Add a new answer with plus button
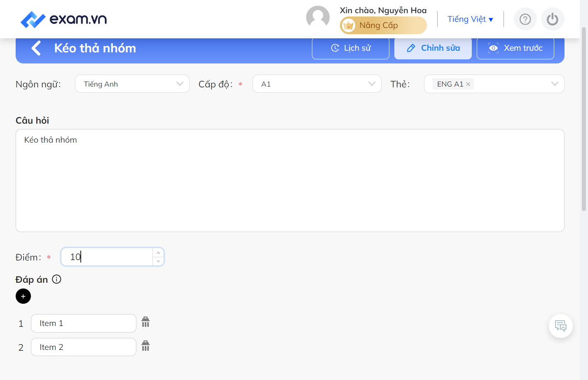Screen dimensions: 588x380 click(x=23, y=296)
